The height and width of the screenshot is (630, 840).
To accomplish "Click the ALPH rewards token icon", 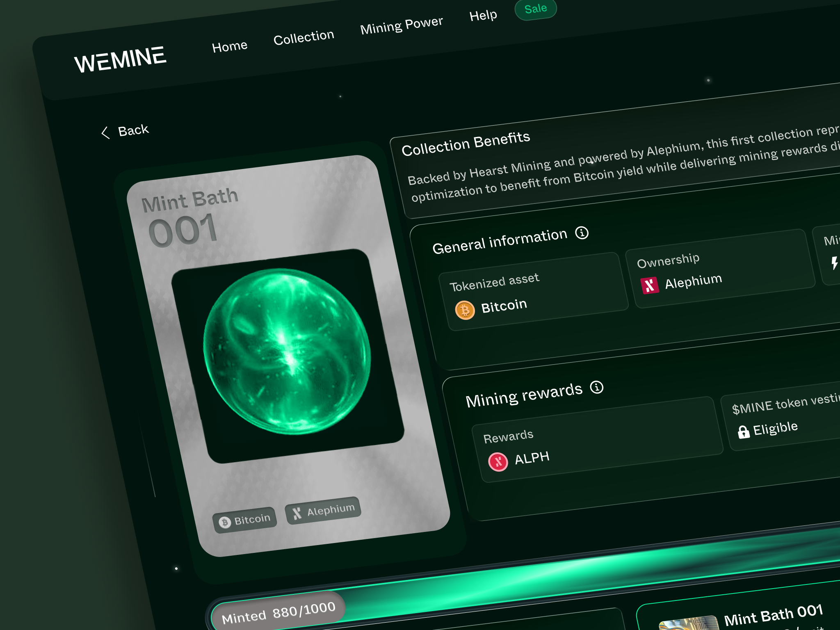I will [x=498, y=462].
